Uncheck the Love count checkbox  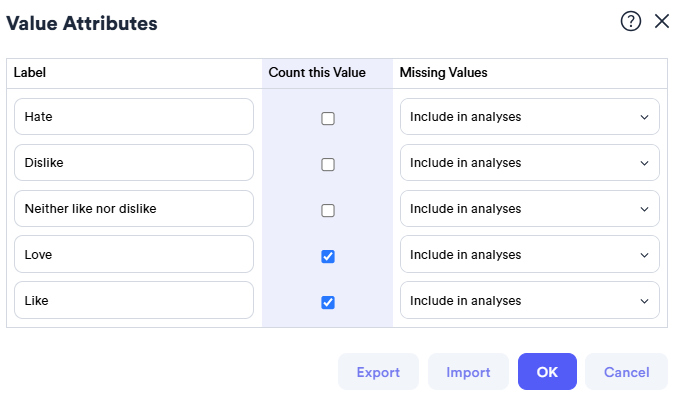[x=328, y=256]
